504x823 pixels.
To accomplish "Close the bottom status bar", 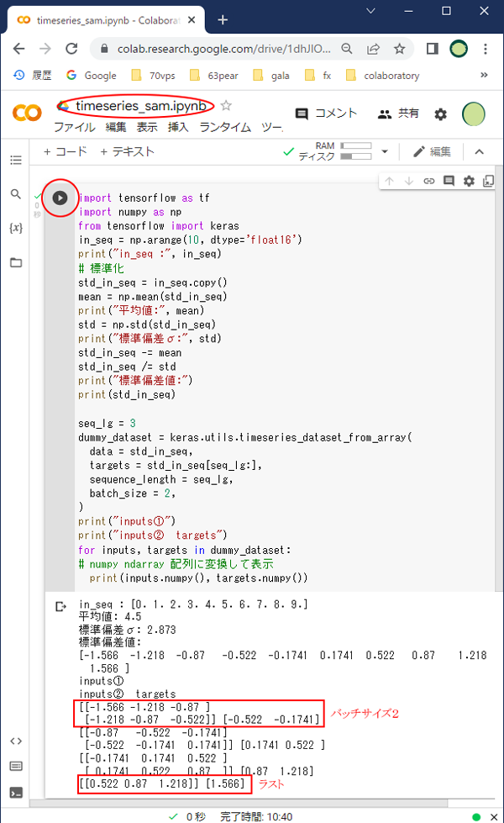I will [x=494, y=817].
